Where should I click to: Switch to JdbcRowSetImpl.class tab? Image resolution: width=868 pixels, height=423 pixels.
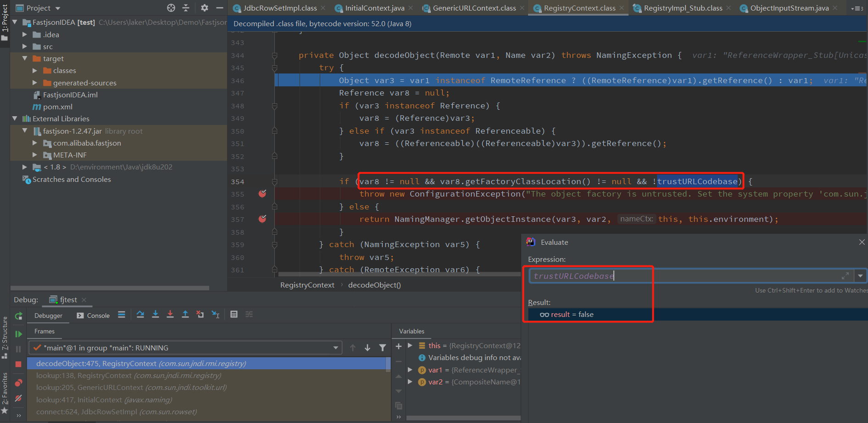pyautogui.click(x=279, y=8)
